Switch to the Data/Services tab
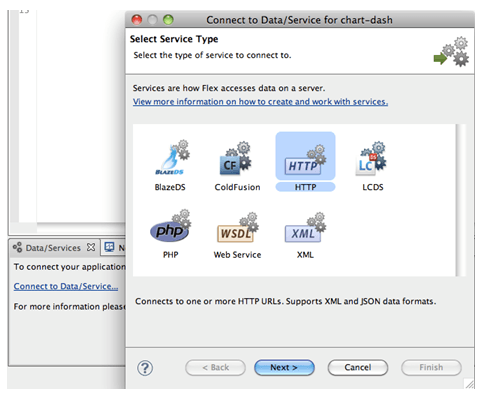This screenshot has width=480, height=397. click(53, 248)
